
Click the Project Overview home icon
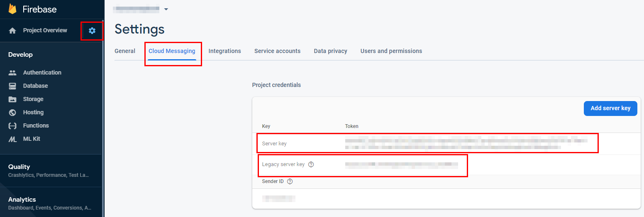click(x=12, y=30)
